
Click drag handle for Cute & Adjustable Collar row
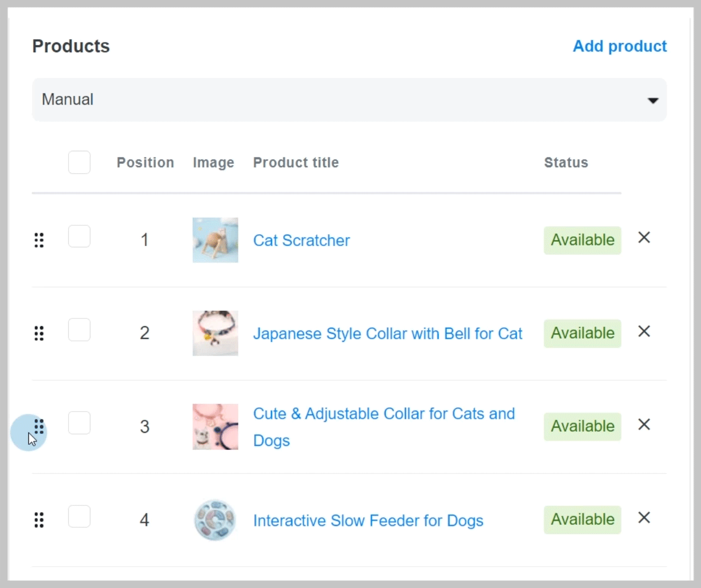(39, 426)
